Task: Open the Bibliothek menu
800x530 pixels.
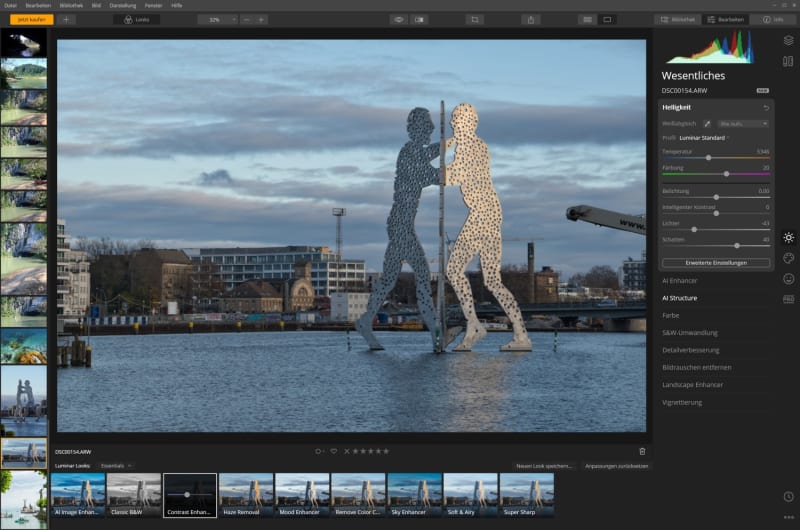Action: tap(71, 5)
